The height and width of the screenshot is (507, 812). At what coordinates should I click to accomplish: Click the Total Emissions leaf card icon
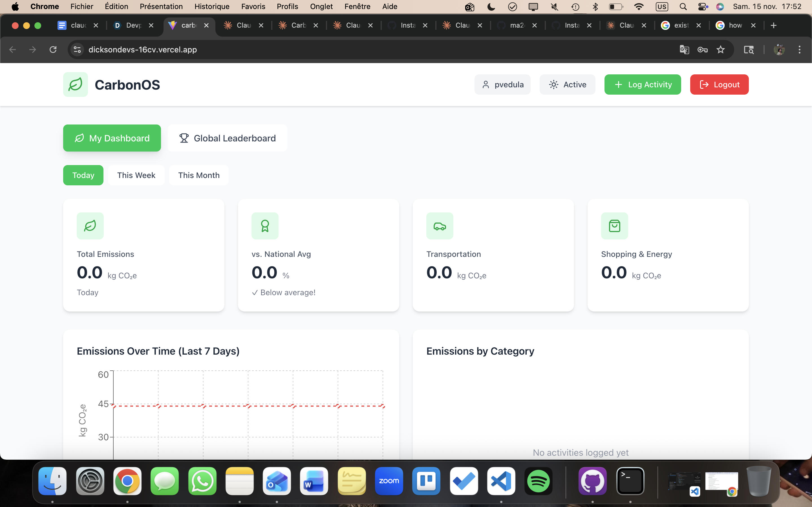click(x=90, y=226)
